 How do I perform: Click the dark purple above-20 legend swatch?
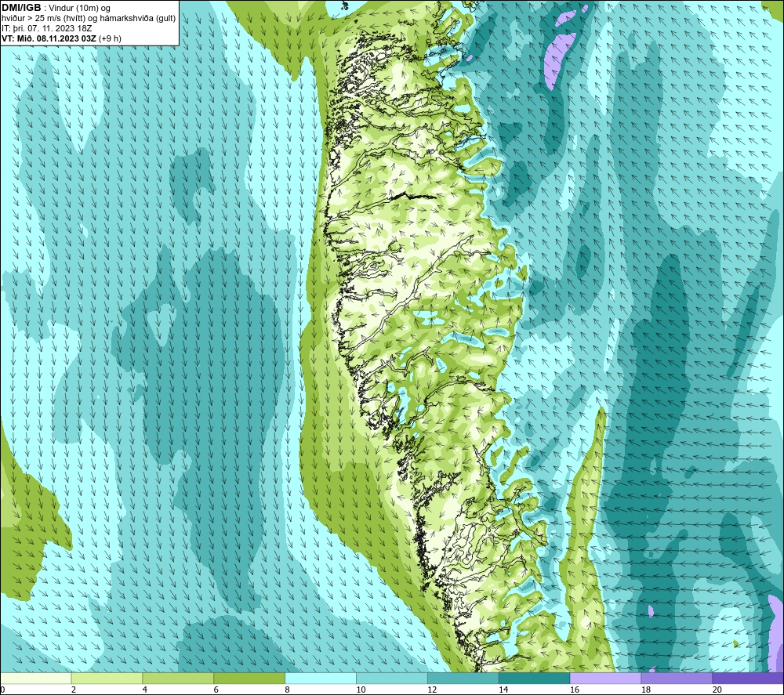(748, 678)
